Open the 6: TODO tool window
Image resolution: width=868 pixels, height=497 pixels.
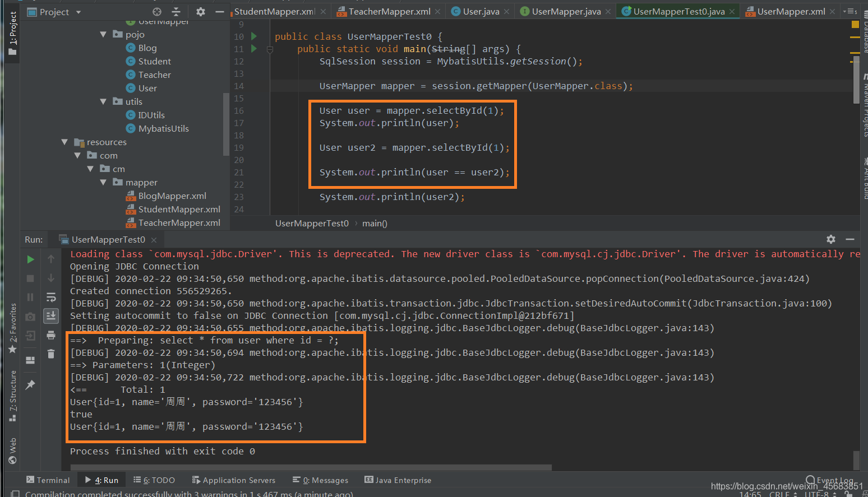click(154, 480)
